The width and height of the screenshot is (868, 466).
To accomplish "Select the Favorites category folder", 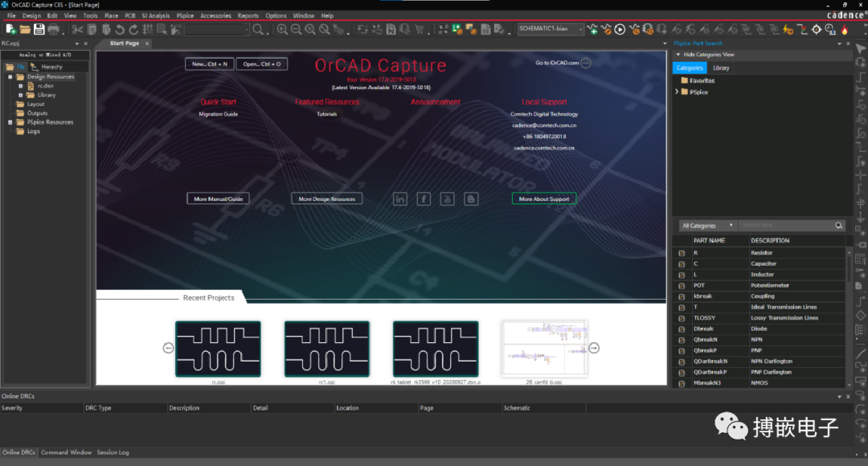I will pyautogui.click(x=702, y=81).
